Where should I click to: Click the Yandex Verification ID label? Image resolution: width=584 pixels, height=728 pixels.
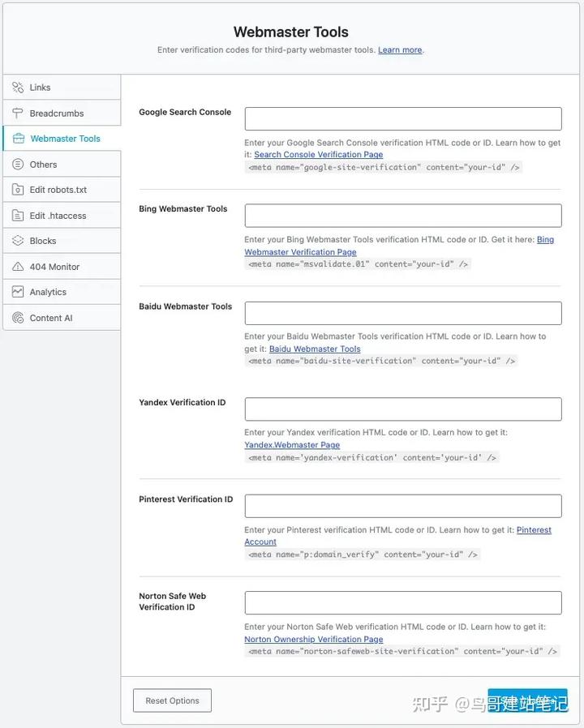[x=182, y=403]
